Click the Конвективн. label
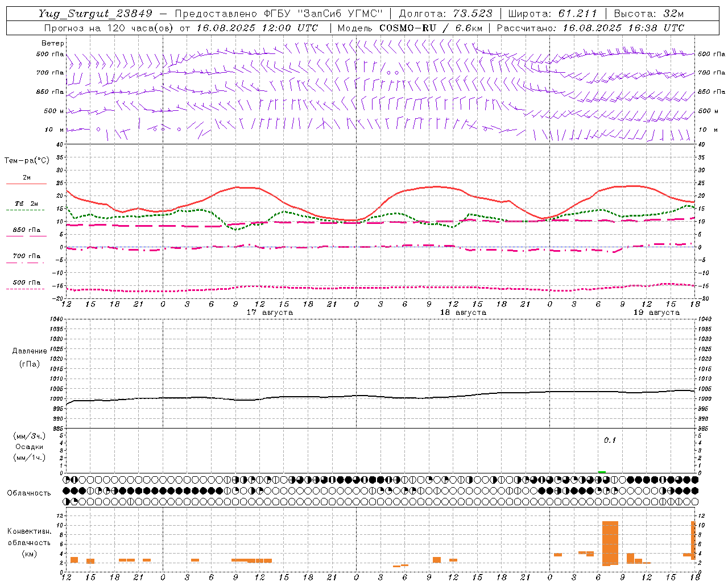 point(30,531)
